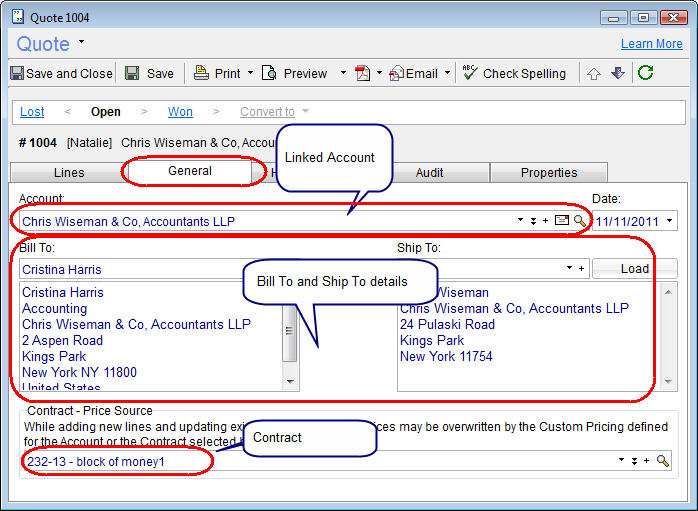Viewport: 698px width, 511px height.
Task: Click the Contract search magnifier icon
Action: pyautogui.click(x=662, y=461)
